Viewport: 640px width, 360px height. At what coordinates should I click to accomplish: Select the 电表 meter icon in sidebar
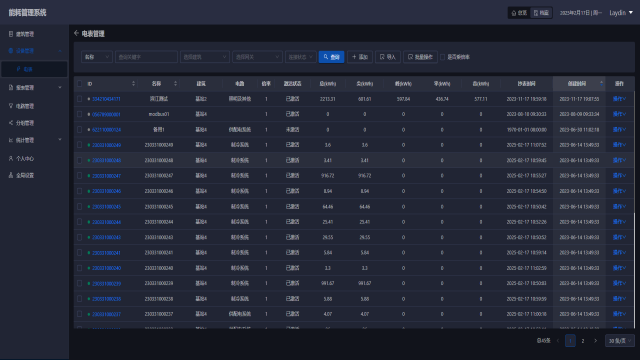(x=18, y=69)
